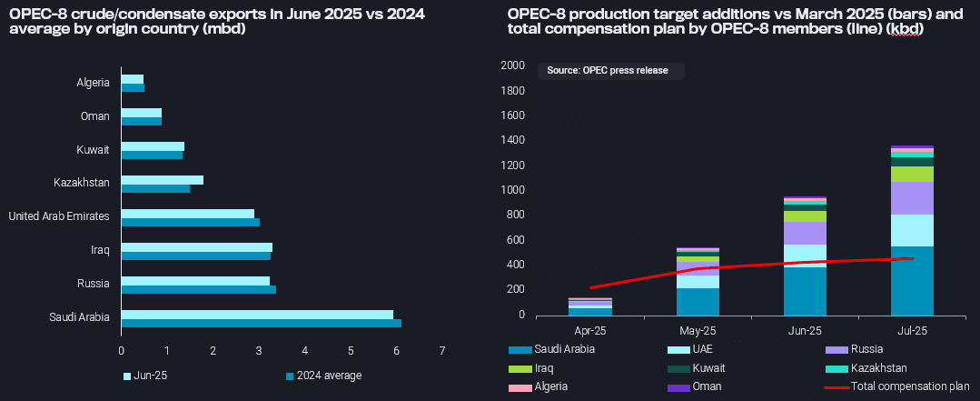Click the '1400' y-axis value
The width and height of the screenshot is (980, 401).
pyautogui.click(x=512, y=141)
